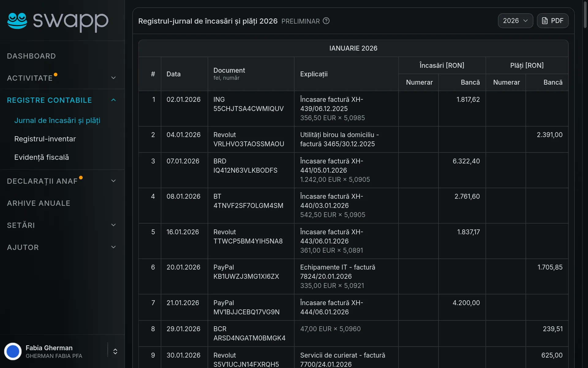Open Registrul-inventar
The height and width of the screenshot is (368, 588).
pos(45,139)
